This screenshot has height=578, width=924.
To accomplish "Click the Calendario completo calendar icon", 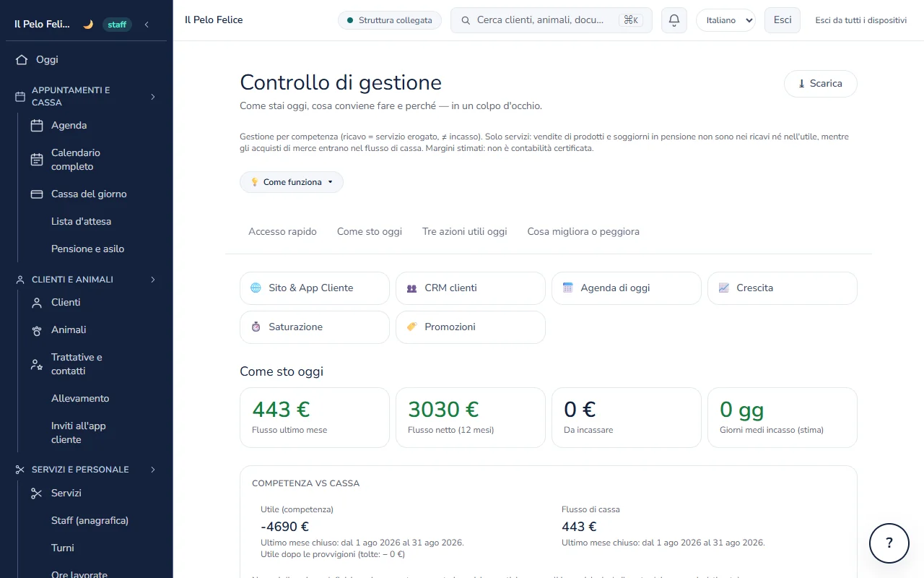I will (37, 160).
